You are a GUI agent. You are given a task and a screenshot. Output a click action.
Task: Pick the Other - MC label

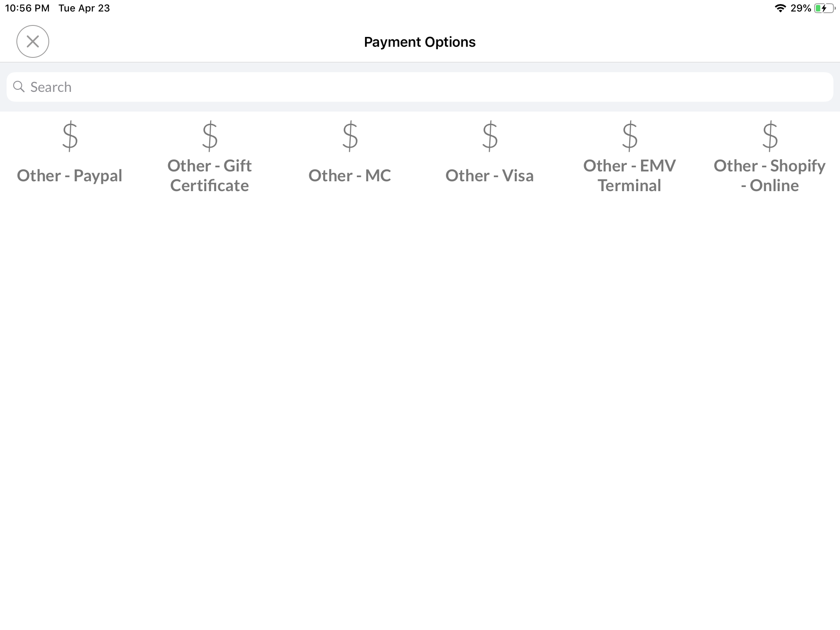coord(350,176)
